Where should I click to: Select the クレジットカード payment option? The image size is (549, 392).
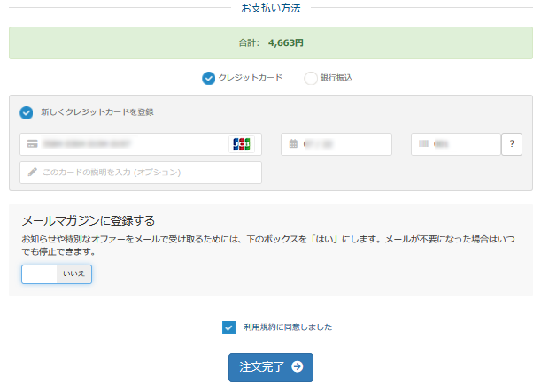[x=209, y=78]
